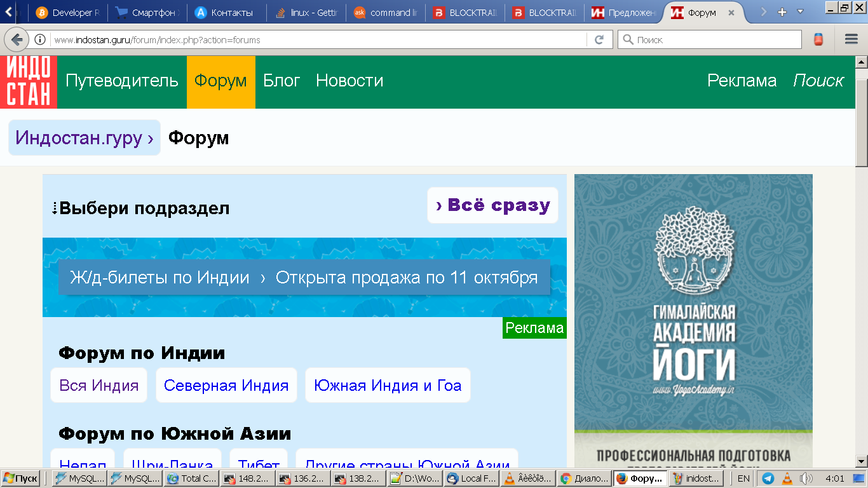This screenshot has width=868, height=488.
Task: Open the Северная Индия forum link
Action: click(226, 385)
